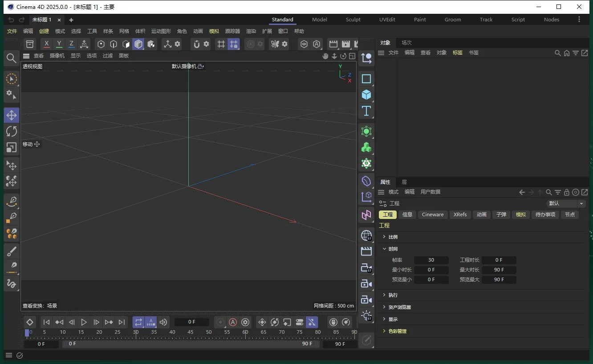The height and width of the screenshot is (364, 593).
Task: Toggle the X axis lock
Action: [x=47, y=44]
